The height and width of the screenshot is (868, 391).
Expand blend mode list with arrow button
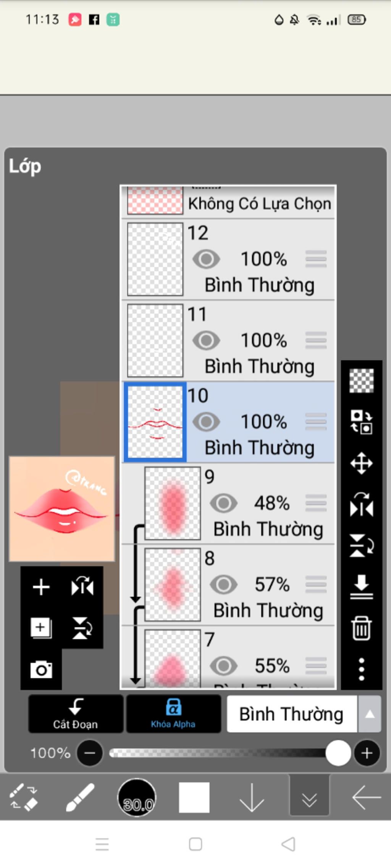(x=370, y=714)
